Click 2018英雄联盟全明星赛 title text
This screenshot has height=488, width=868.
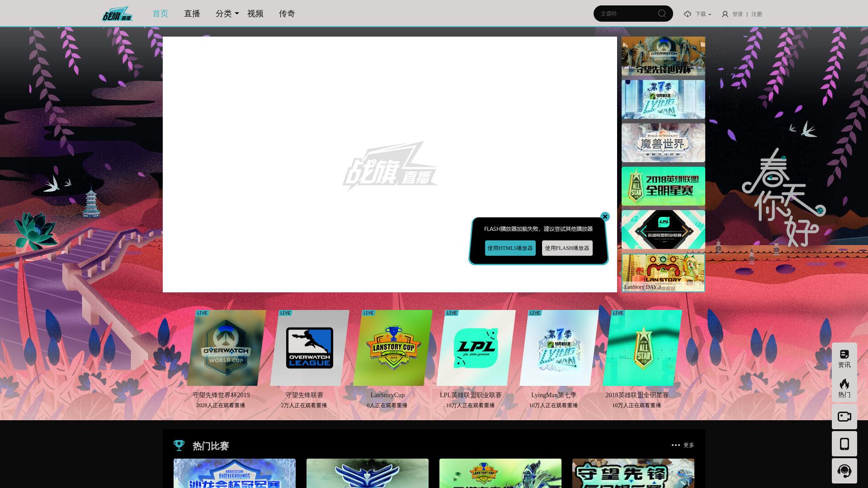(637, 395)
